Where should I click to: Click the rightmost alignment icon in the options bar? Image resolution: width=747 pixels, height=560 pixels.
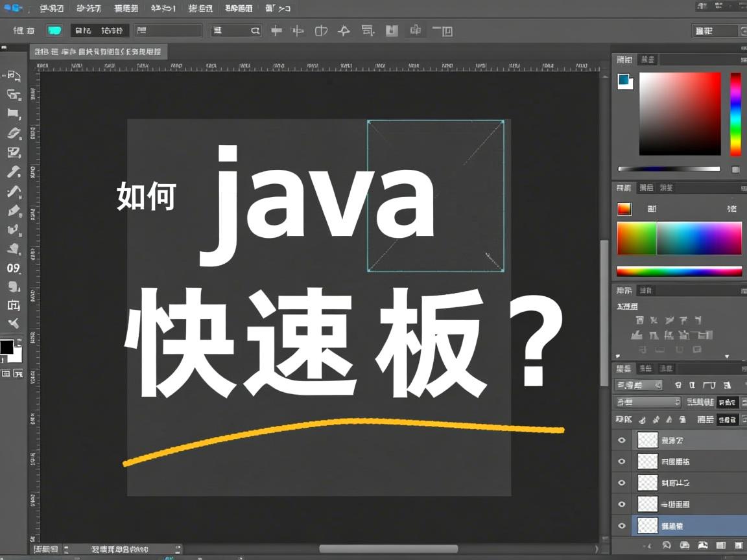(x=442, y=30)
